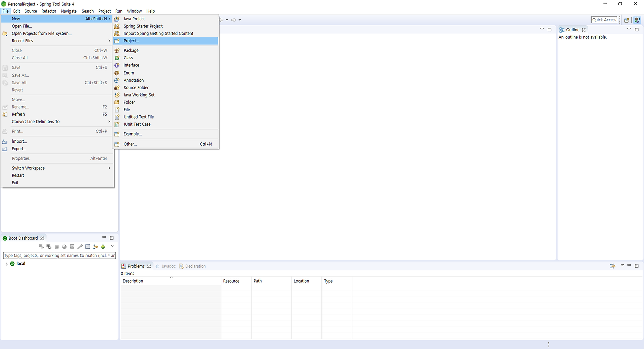
Task: Switch to the Javadoc tab
Action: [x=166, y=266]
